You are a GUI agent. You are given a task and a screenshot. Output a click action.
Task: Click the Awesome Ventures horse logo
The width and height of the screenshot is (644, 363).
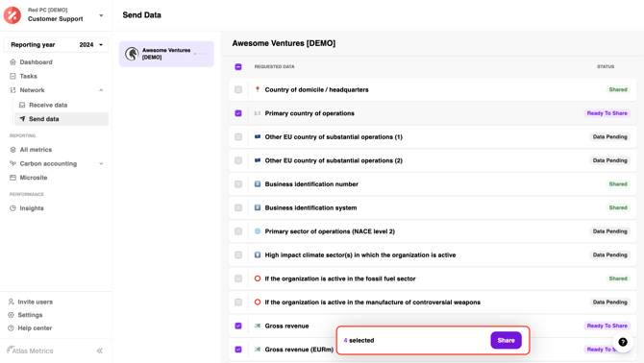[132, 54]
